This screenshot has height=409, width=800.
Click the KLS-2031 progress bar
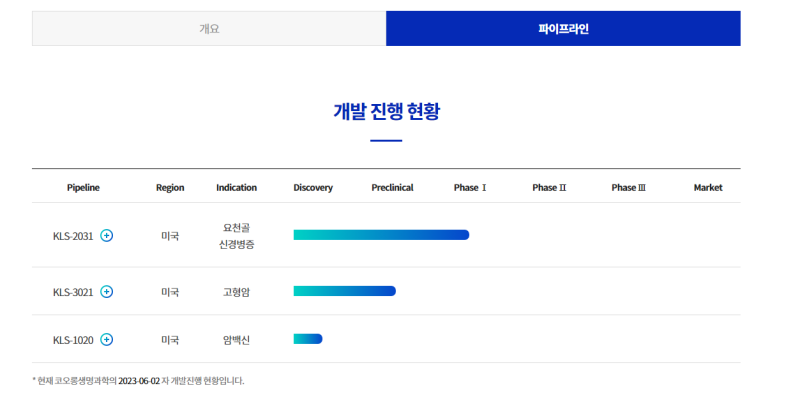(381, 235)
